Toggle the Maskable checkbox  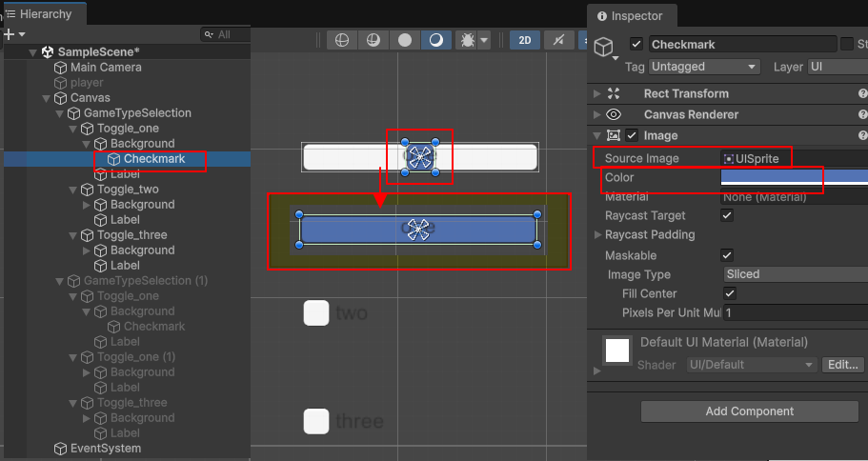tap(727, 255)
